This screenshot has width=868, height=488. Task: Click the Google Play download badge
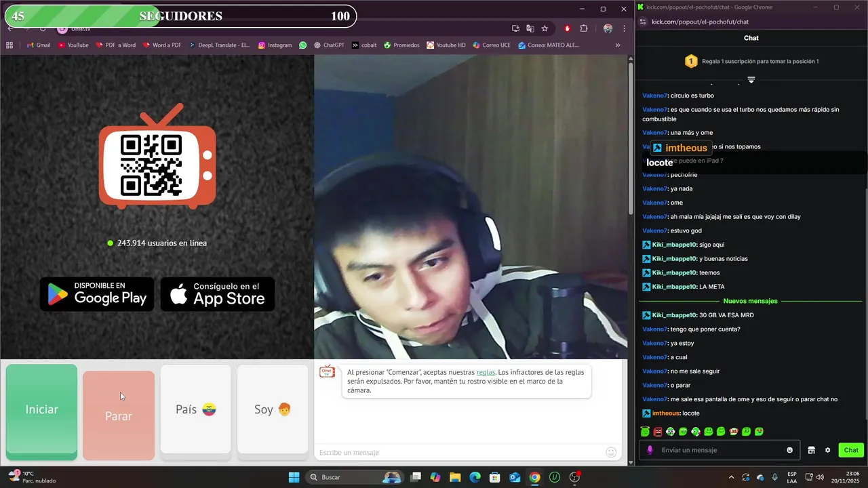point(97,294)
